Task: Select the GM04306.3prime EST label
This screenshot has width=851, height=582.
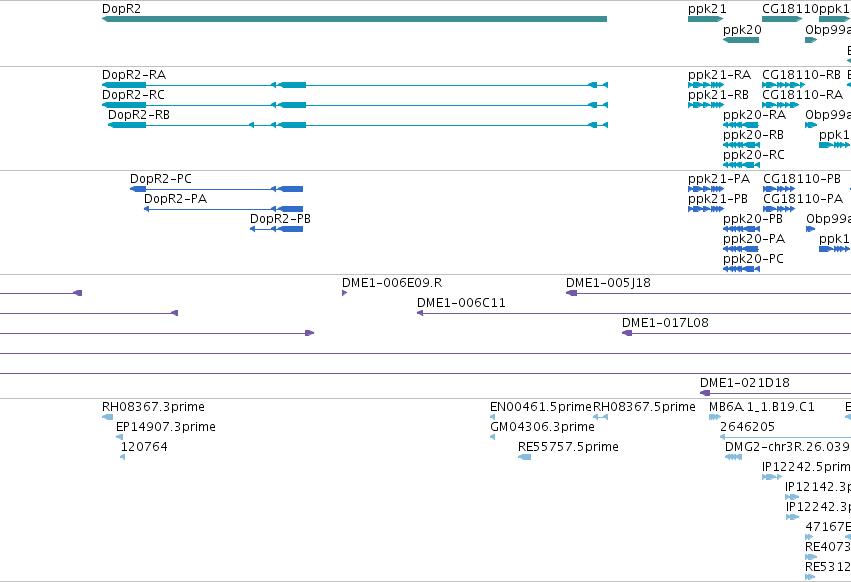Action: [x=542, y=427]
